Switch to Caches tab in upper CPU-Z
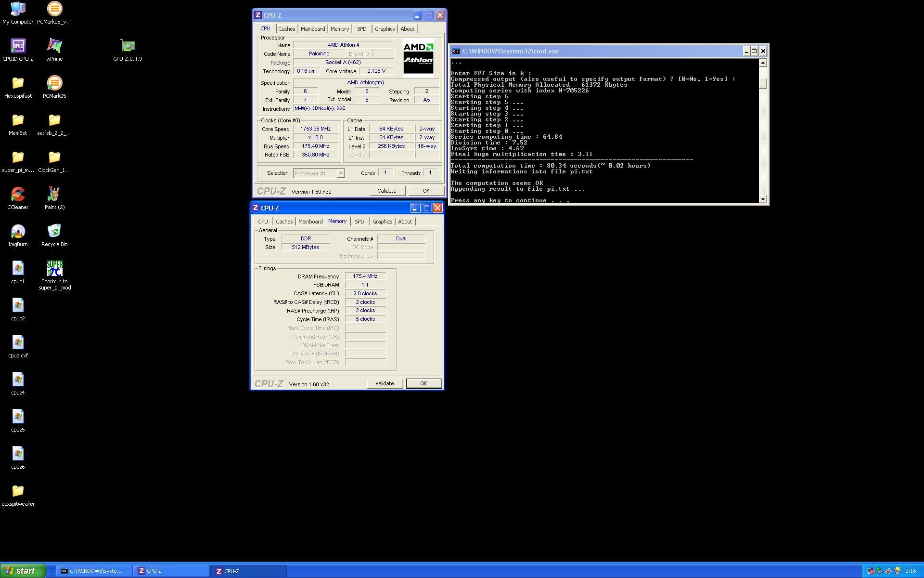 286,29
